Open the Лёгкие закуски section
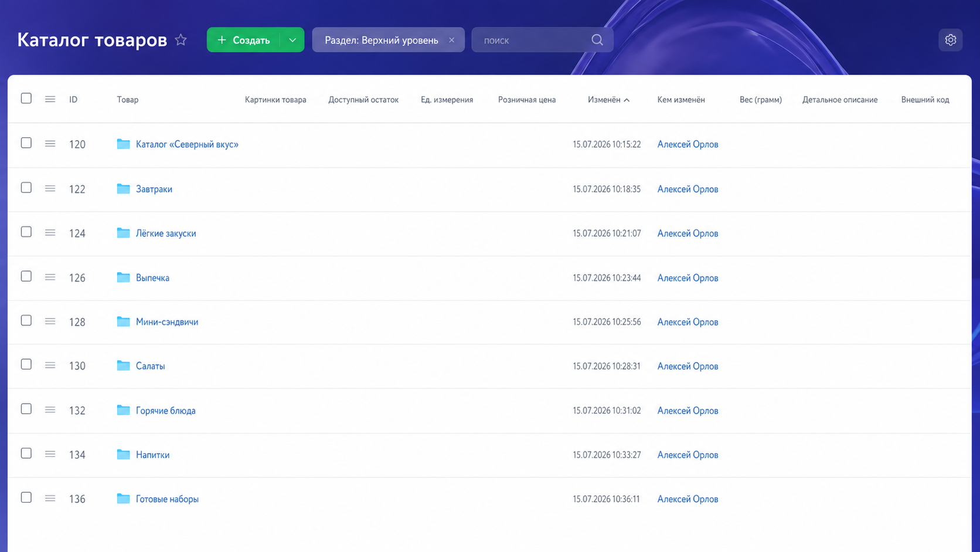 click(166, 233)
